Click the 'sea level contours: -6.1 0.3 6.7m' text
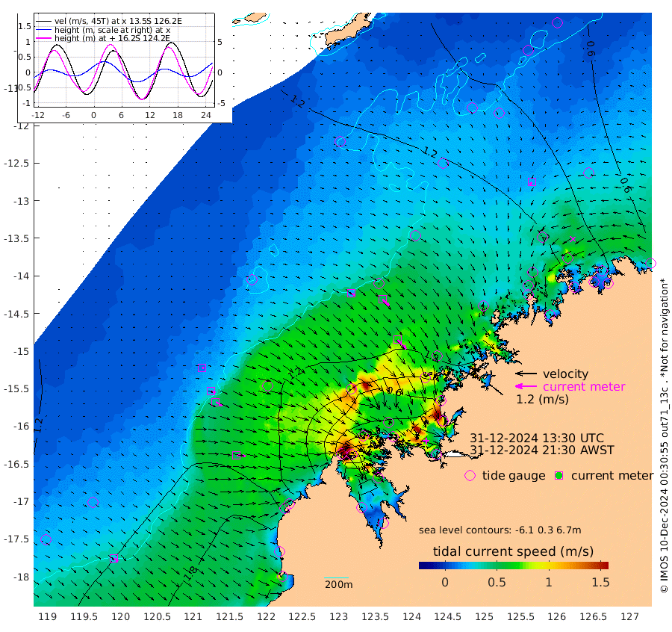The height and width of the screenshot is (632, 672). pyautogui.click(x=500, y=530)
